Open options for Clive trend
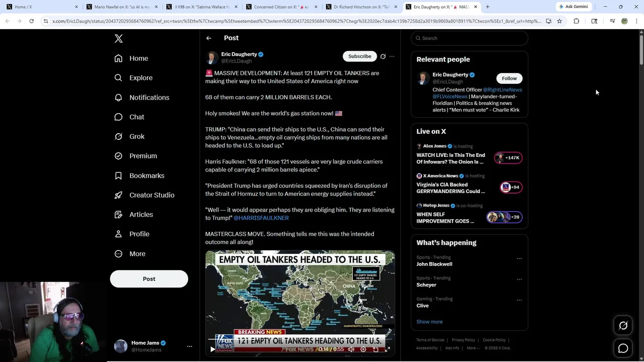Screen dimensions: 644x362 tap(519, 300)
